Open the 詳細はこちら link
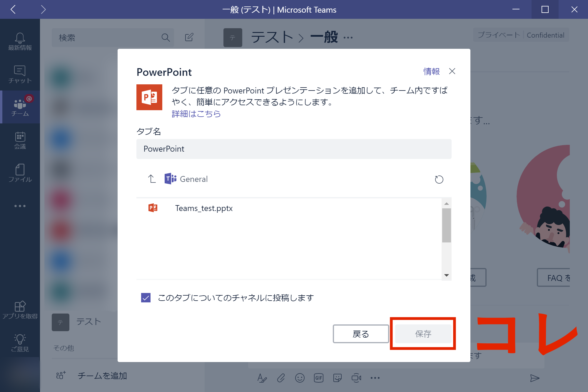The height and width of the screenshot is (392, 588). coord(196,114)
